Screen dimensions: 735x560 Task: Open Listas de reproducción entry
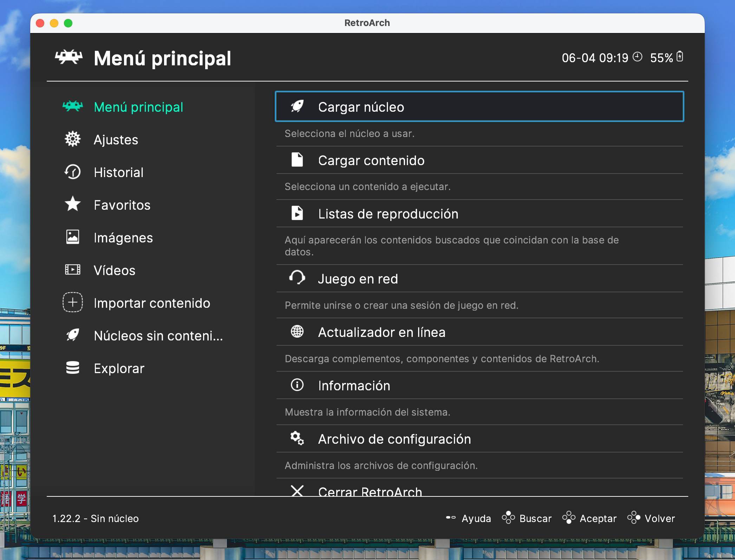coord(388,214)
